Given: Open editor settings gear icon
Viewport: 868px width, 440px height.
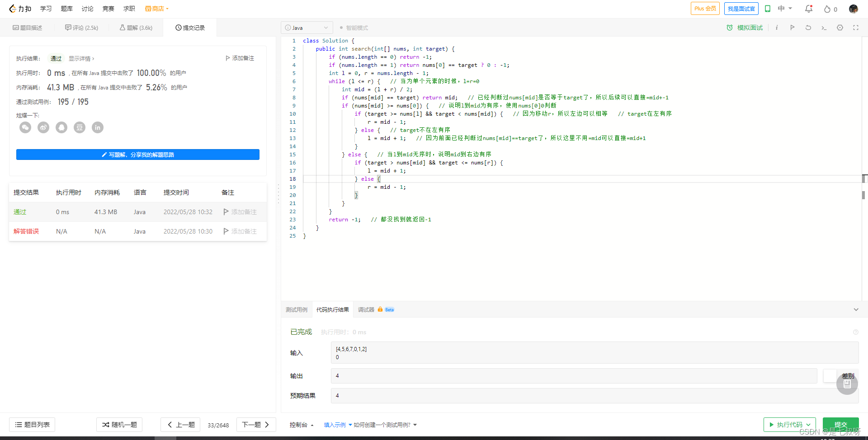Looking at the screenshot, I should [840, 28].
